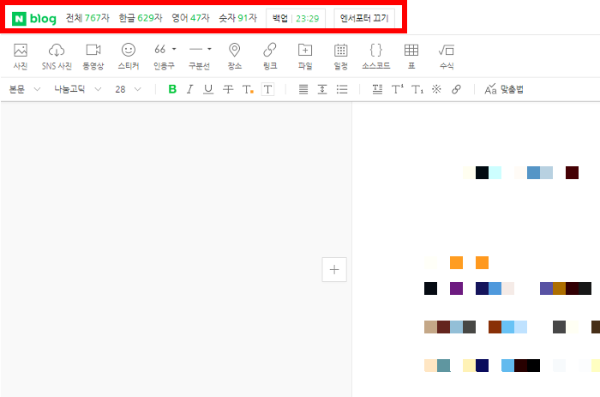Open the text background color picker
600x397 pixels.
(267, 89)
